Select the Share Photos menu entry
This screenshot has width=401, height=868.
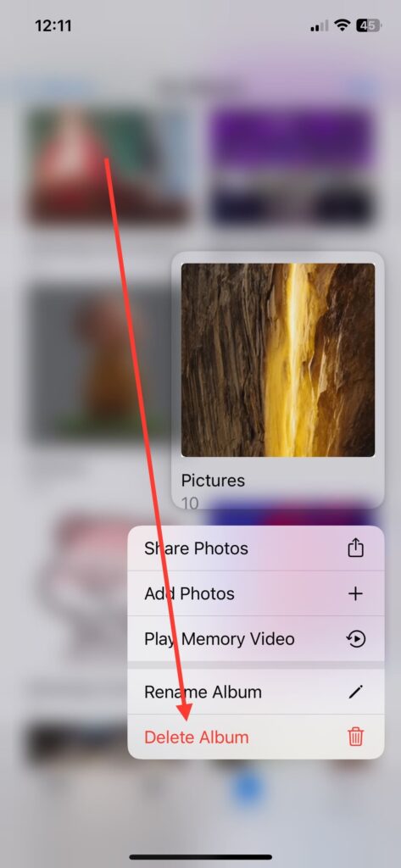pos(256,548)
